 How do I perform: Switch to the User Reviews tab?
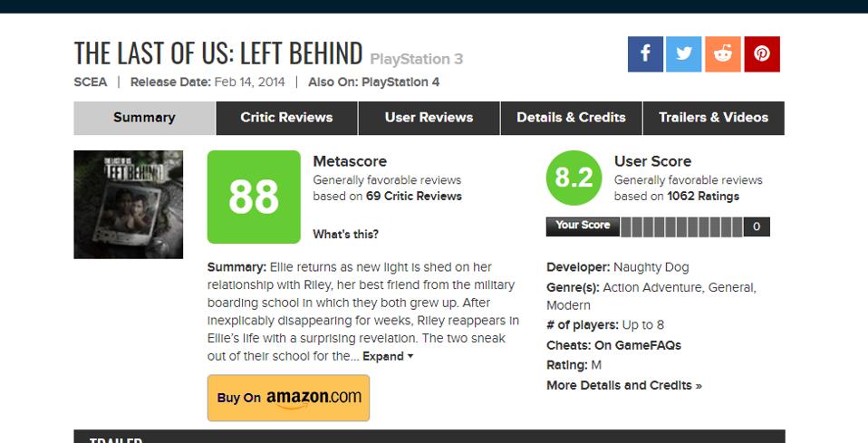[x=429, y=118]
